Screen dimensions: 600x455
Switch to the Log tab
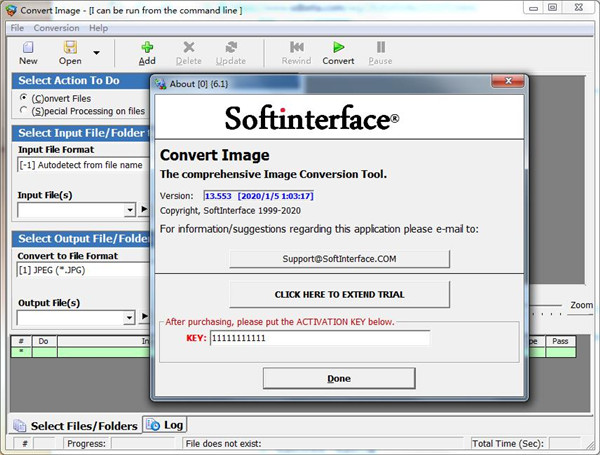(166, 425)
